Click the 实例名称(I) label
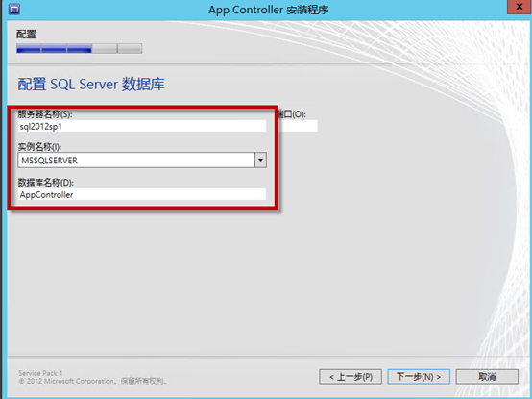Viewport: 532px width, 399px height. [39, 147]
